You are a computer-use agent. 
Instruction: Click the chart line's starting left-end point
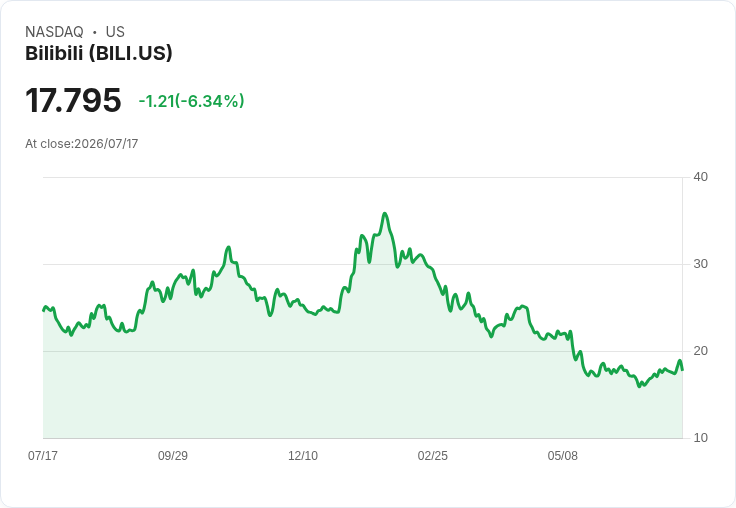pyautogui.click(x=44, y=310)
